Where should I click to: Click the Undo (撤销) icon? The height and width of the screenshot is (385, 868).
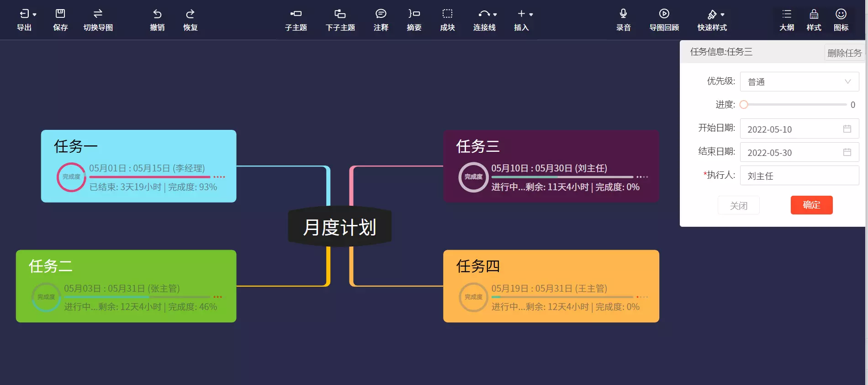157,14
